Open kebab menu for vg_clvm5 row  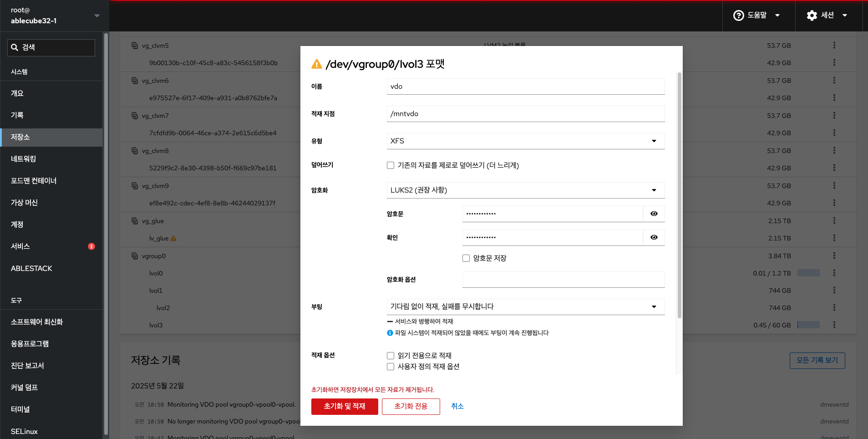(x=834, y=46)
